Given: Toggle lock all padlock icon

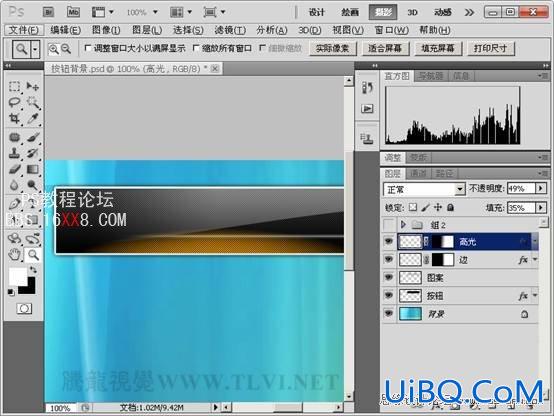Looking at the screenshot, I should (450, 207).
